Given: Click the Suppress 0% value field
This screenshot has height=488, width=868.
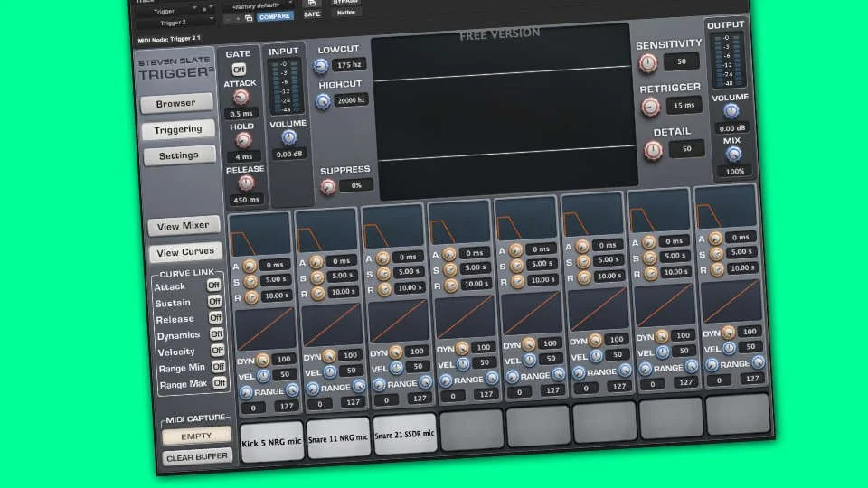Looking at the screenshot, I should tap(356, 185).
